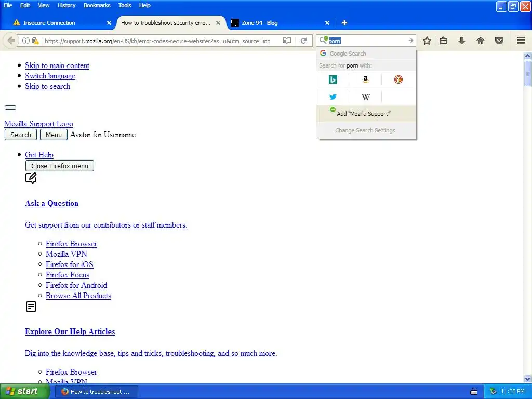
Task: Open the hamburger menu
Action: point(521,41)
